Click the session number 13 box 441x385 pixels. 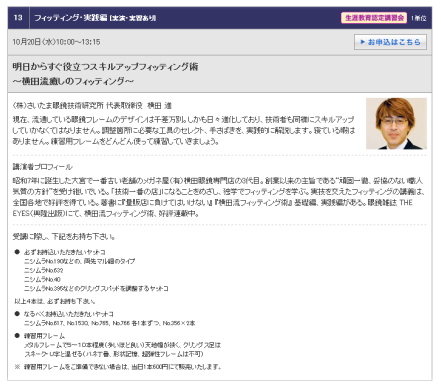tap(18, 18)
